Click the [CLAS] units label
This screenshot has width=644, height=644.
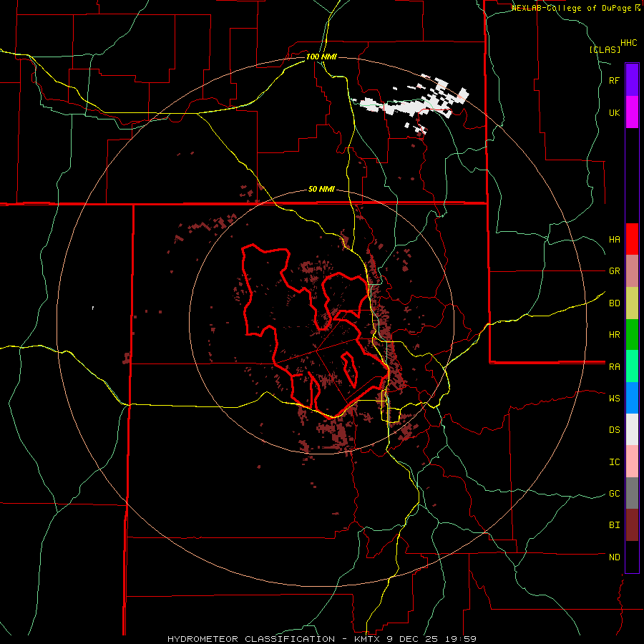[x=605, y=50]
